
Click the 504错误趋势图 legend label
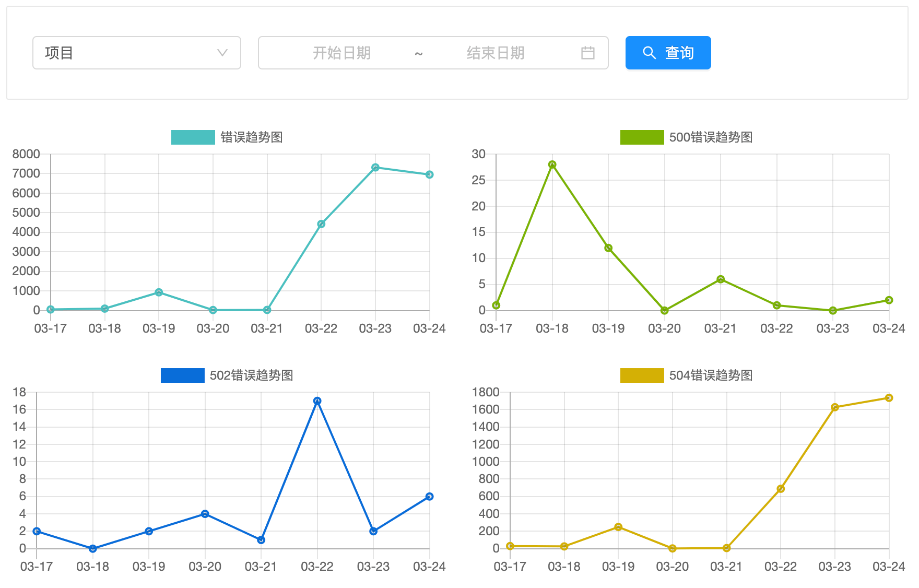coord(711,375)
